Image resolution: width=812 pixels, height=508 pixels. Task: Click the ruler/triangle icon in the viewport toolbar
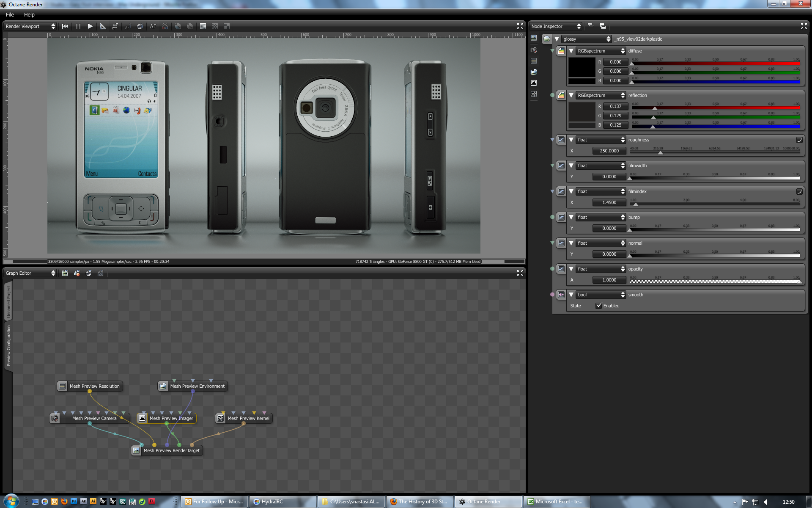[x=103, y=26]
